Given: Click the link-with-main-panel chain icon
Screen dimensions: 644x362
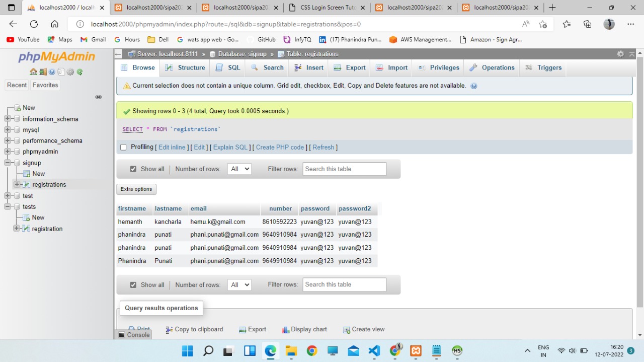Looking at the screenshot, I should pos(99,97).
